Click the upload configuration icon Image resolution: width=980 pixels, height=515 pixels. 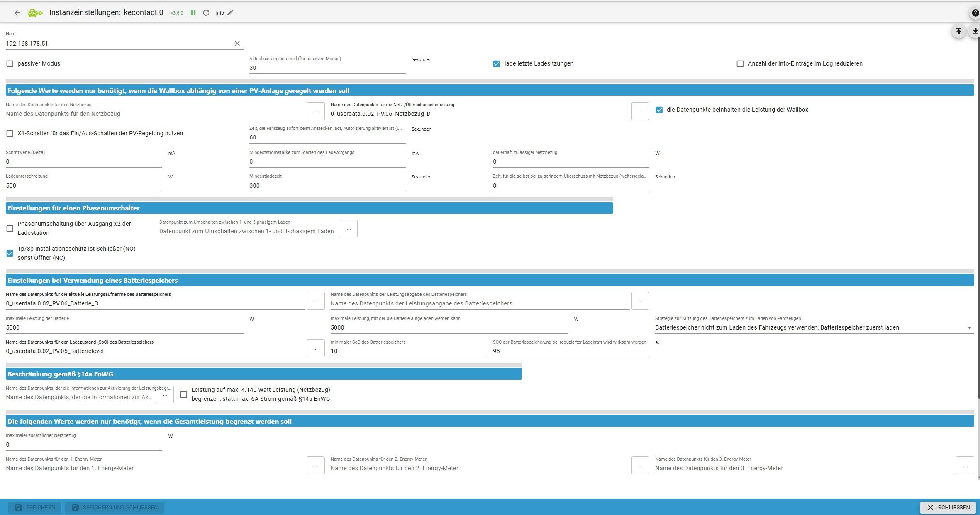958,31
